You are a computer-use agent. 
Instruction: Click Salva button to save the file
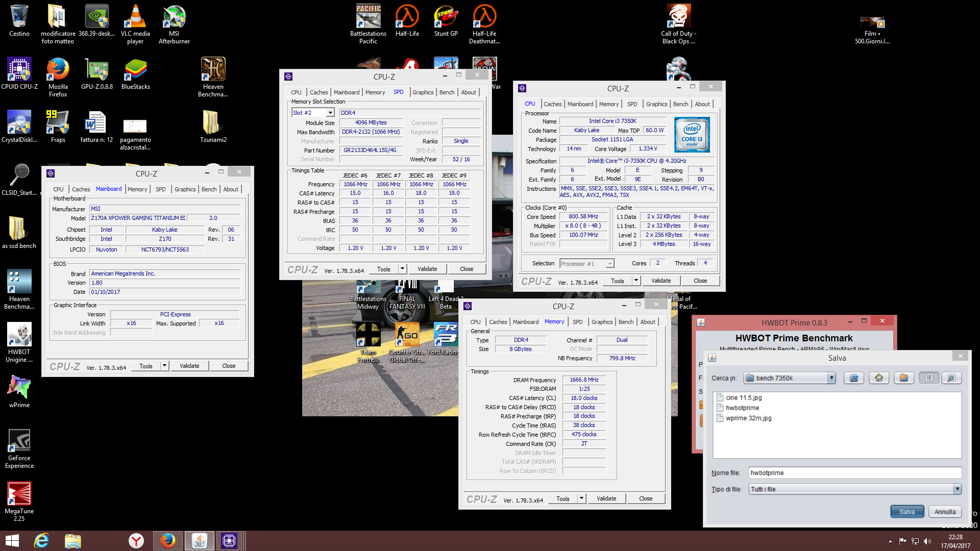coord(907,512)
